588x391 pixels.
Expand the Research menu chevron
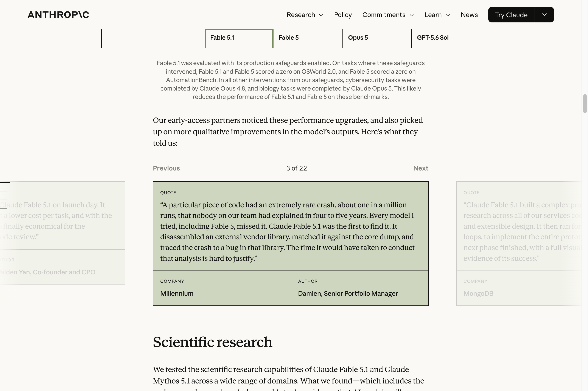321,15
